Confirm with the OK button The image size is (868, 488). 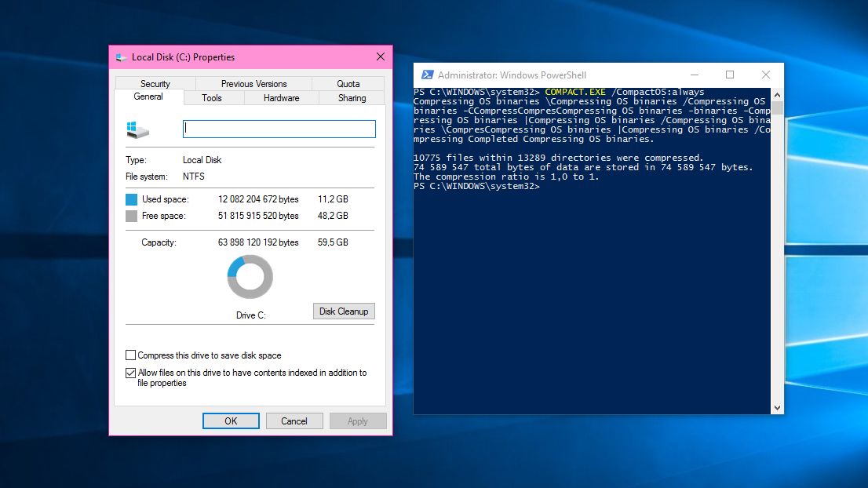[x=231, y=421]
